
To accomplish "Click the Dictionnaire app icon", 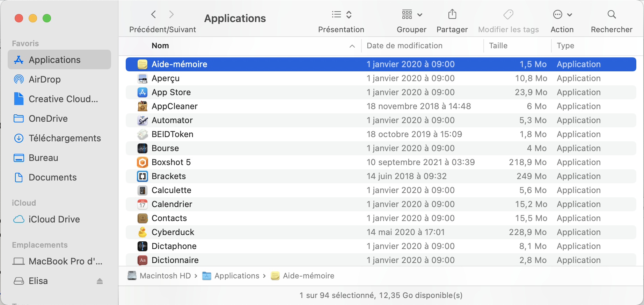I will (x=142, y=260).
